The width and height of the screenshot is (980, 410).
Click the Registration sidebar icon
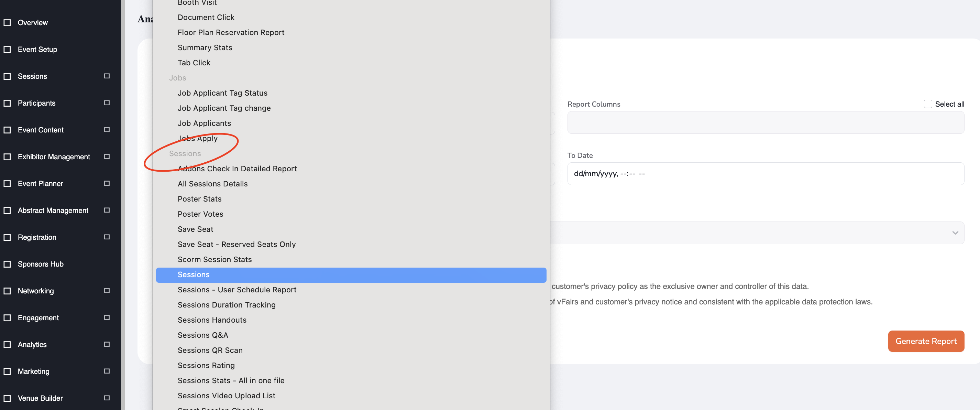(x=7, y=237)
